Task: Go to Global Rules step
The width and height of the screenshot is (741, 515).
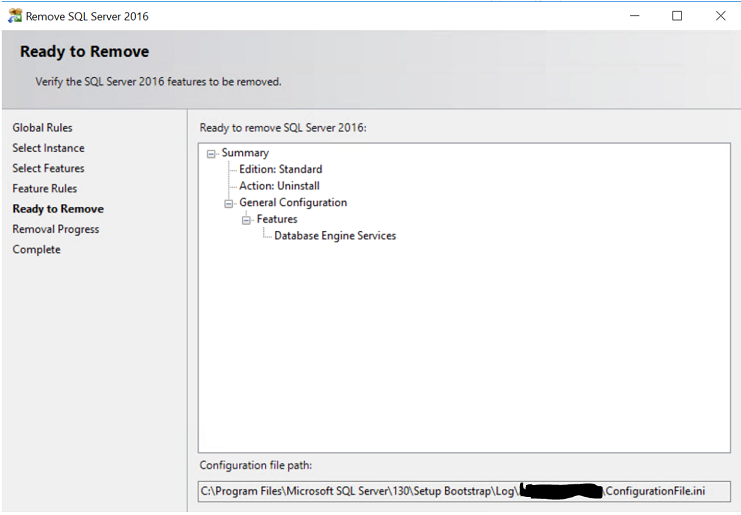Action: (x=42, y=128)
